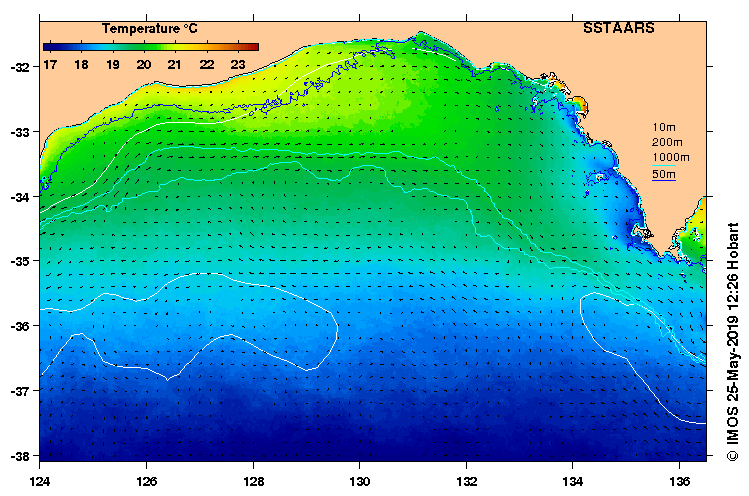Click longitude axis label 136
Viewport: 749px width, 496px height.
[680, 481]
